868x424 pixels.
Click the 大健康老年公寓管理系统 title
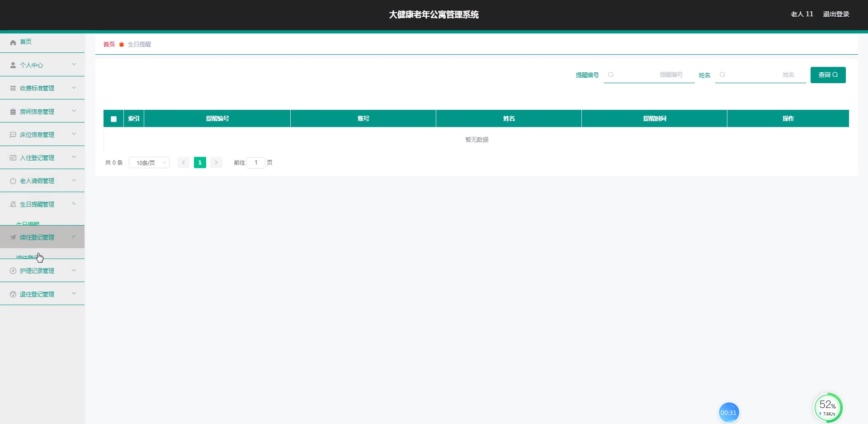tap(434, 14)
